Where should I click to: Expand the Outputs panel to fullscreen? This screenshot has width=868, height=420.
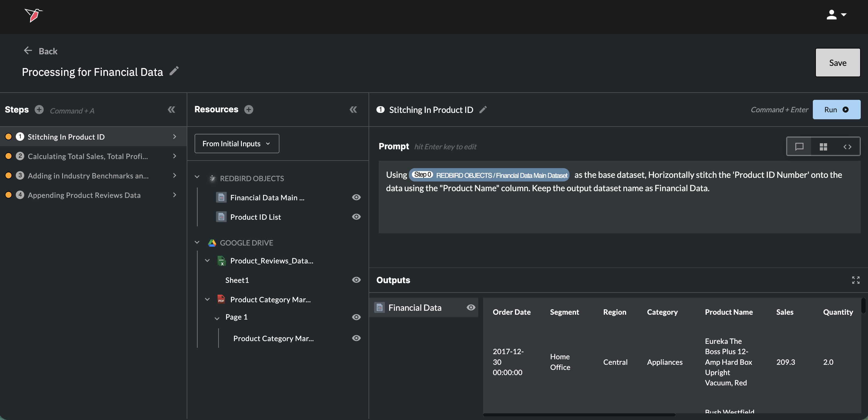856,280
